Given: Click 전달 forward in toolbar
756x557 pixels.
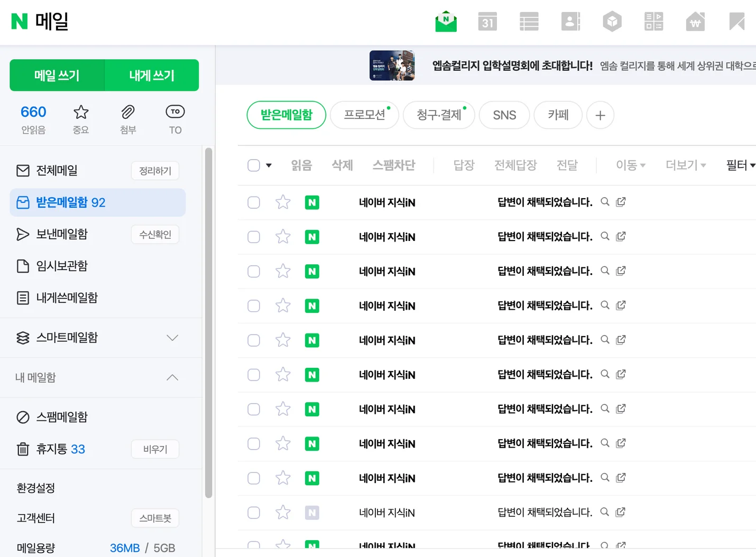Looking at the screenshot, I should click(x=567, y=165).
